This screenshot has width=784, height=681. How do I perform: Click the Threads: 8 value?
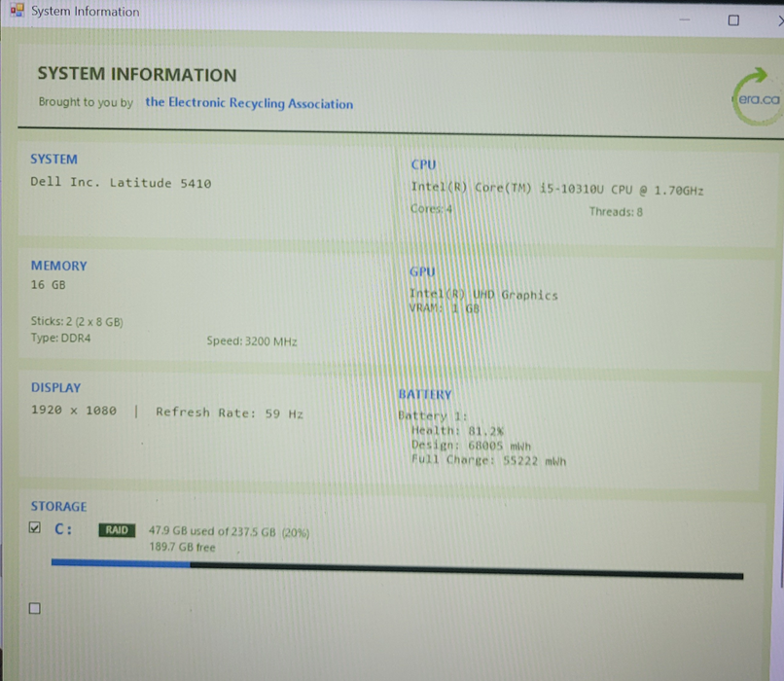click(616, 212)
